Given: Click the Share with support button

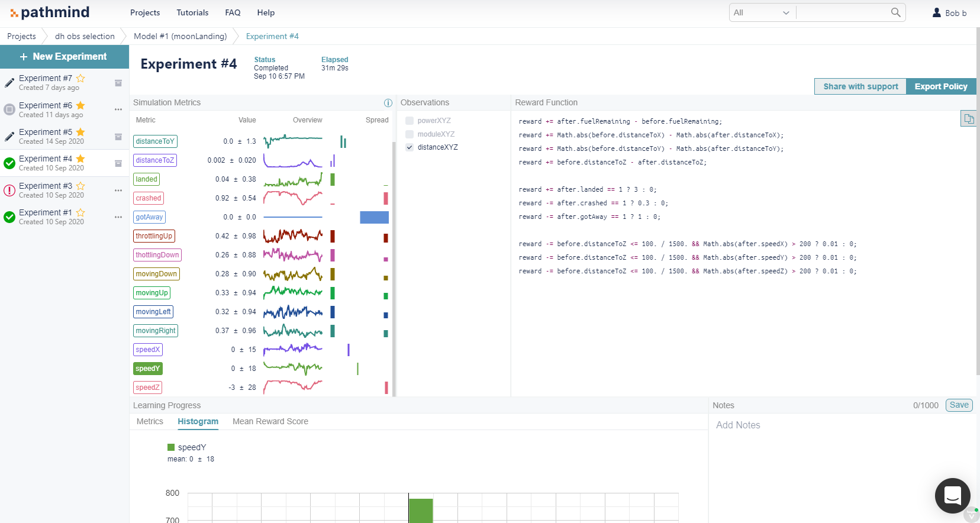Looking at the screenshot, I should click(x=860, y=86).
